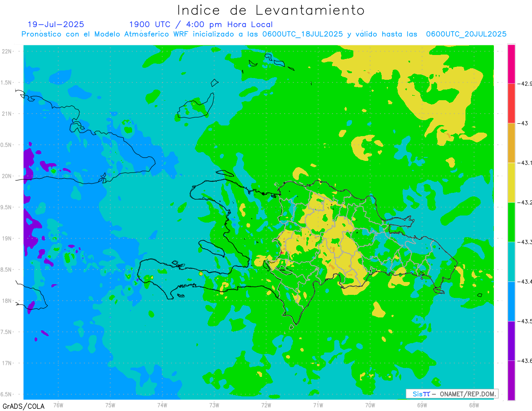This screenshot has width=532, height=411.
Task: Click the "75W" longitude label
Action: click(110, 405)
